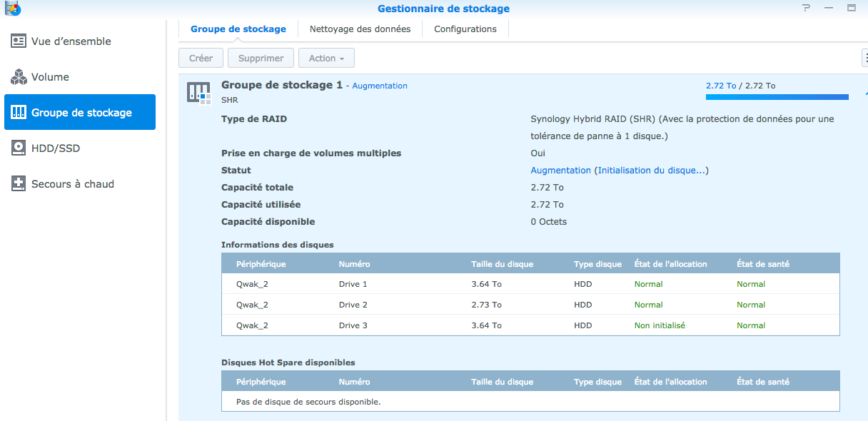
Task: Click the Secours à chaud plus icon
Action: [x=19, y=184]
